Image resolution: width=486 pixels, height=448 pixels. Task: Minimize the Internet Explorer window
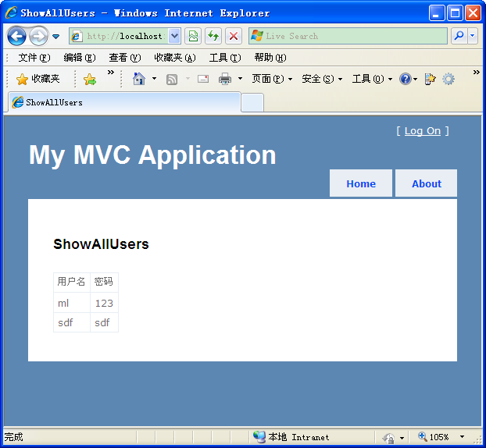point(437,13)
